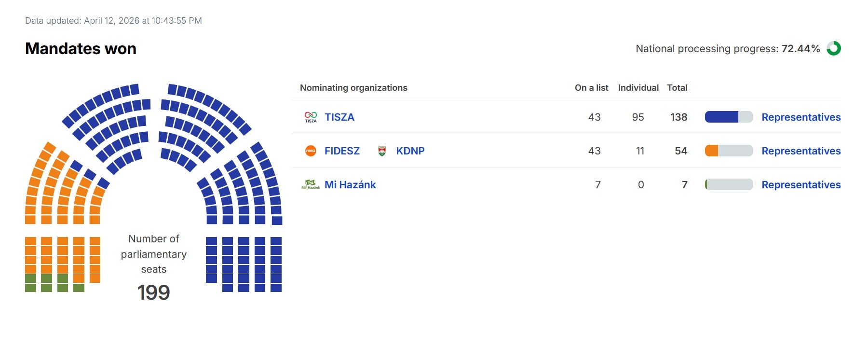This screenshot has height=348, width=868.
Task: Click the TISZA blue mandate progress bar
Action: pyautogui.click(x=729, y=117)
